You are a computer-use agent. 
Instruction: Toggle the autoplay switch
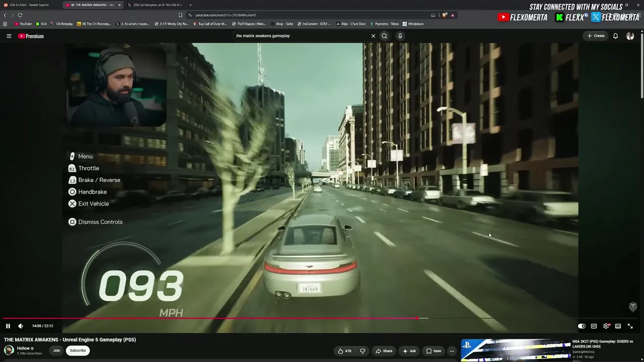point(582,326)
